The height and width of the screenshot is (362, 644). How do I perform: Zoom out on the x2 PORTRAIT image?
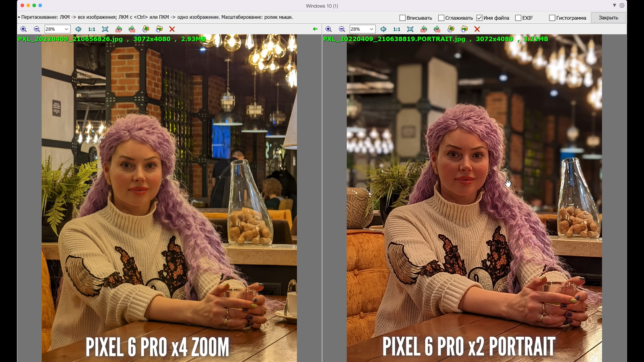click(x=342, y=29)
